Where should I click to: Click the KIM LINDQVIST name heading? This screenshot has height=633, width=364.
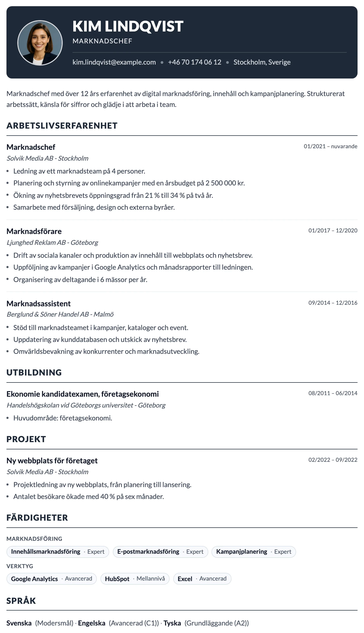click(128, 26)
